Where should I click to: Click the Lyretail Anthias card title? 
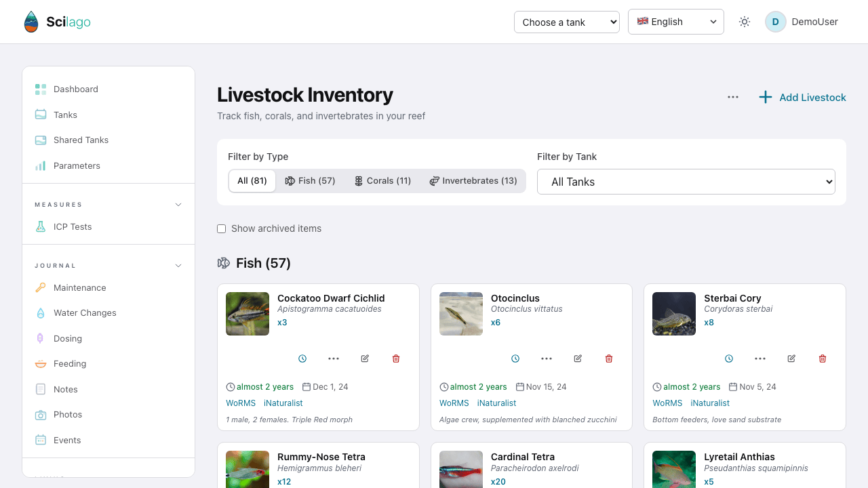click(x=739, y=457)
